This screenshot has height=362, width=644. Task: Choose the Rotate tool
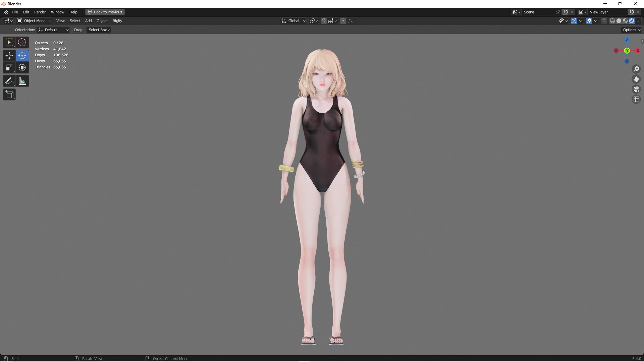[22, 56]
